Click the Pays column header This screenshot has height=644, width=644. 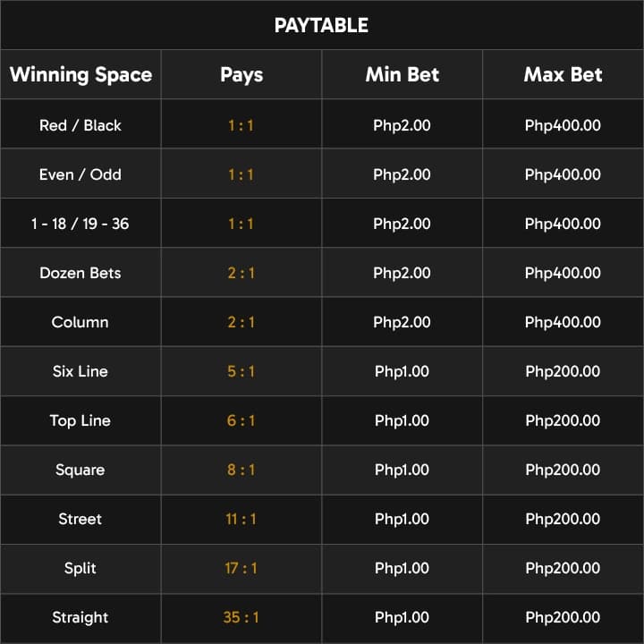point(241,74)
